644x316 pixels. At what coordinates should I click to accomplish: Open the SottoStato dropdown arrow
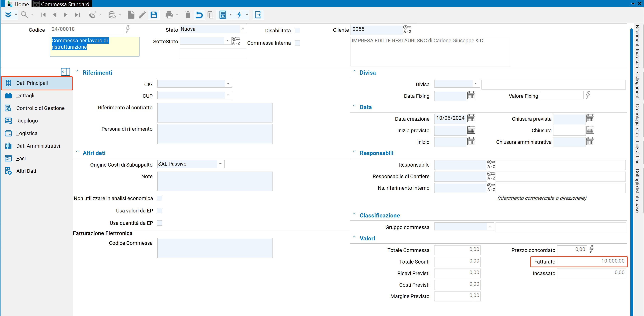tap(227, 40)
